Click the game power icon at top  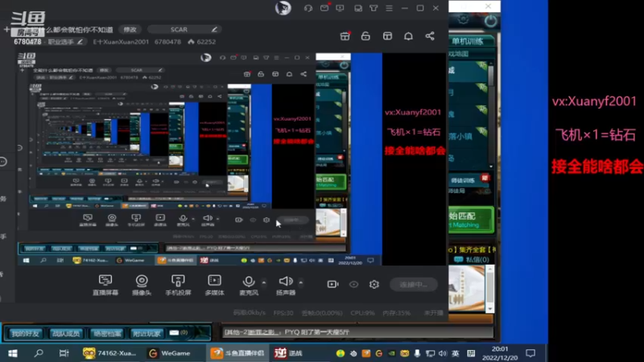pos(490,21)
